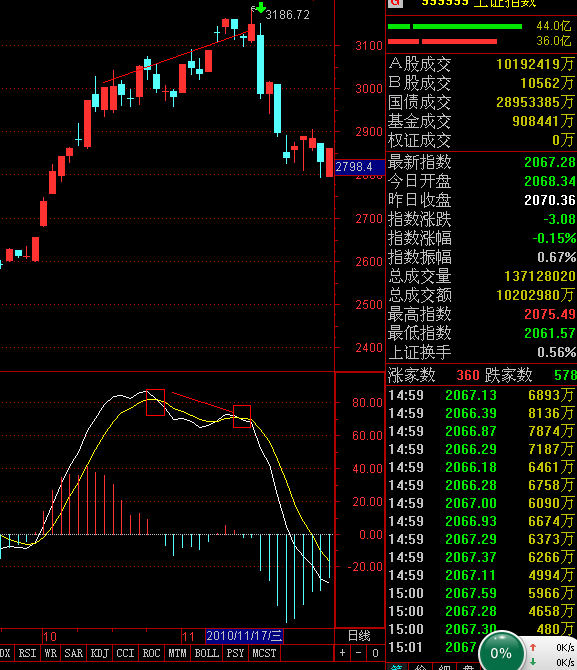Click the green 44.0亿 volume bar
Image resolution: width=577 pixels, height=670 pixels.
455,26
